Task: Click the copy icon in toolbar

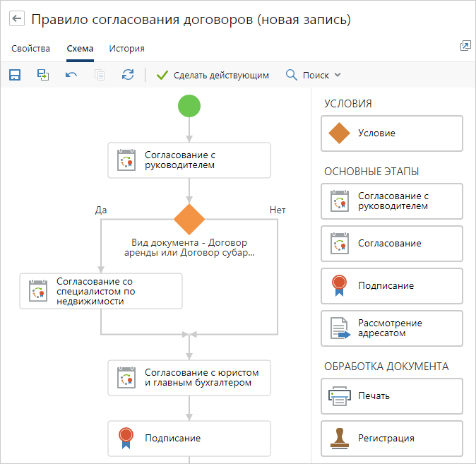Action: pos(100,75)
